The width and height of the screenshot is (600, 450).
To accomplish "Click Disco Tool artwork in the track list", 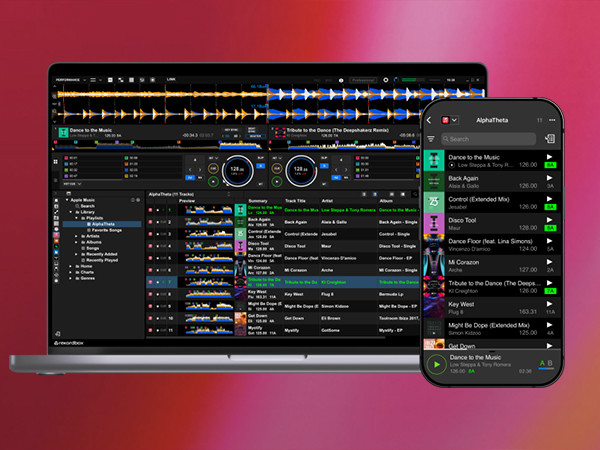I will click(240, 246).
